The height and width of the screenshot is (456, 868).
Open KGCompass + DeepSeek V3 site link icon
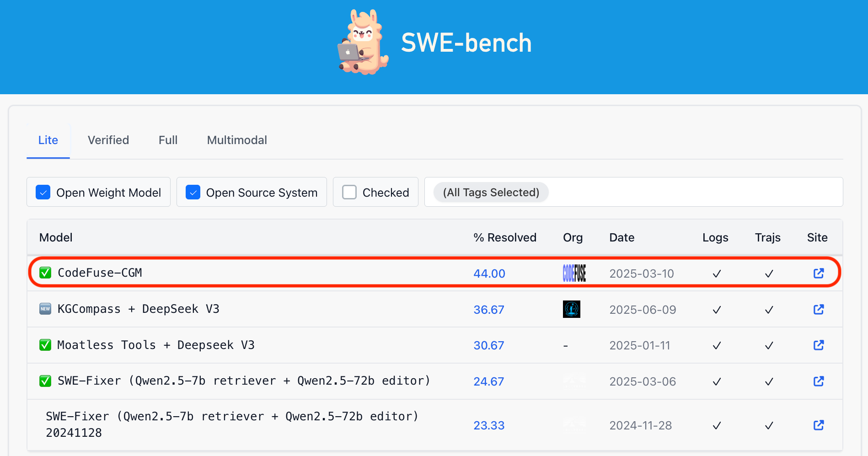818,309
